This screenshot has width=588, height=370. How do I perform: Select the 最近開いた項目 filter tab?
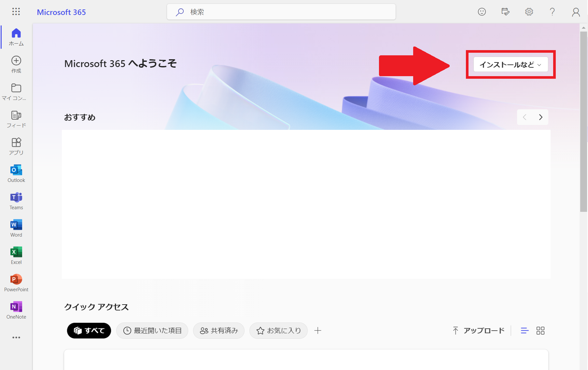[152, 331]
